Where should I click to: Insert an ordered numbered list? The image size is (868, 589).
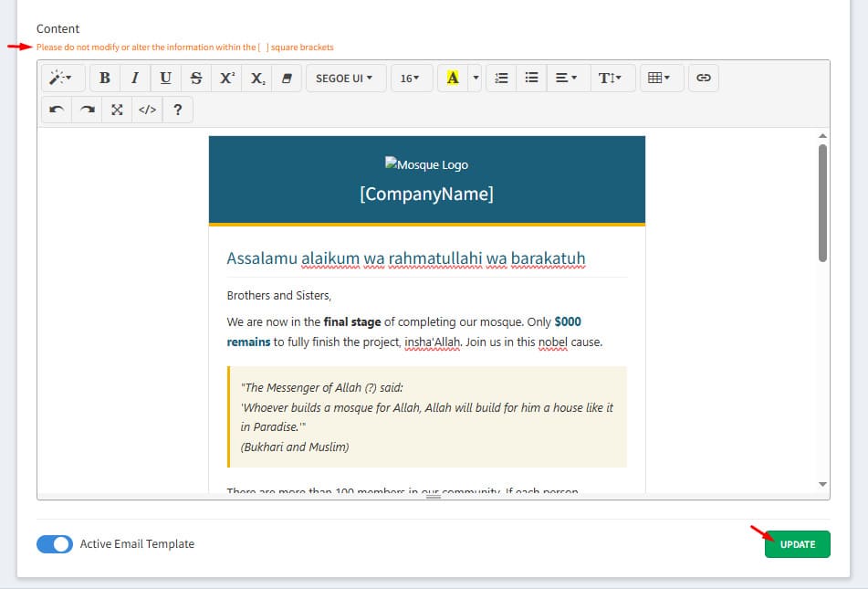point(501,79)
